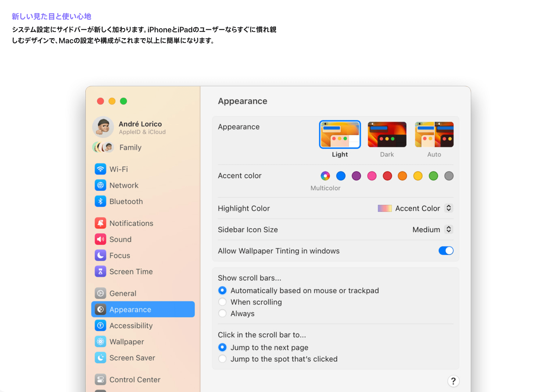Choose the Light appearance thumbnail
The image size is (555, 392).
click(340, 134)
